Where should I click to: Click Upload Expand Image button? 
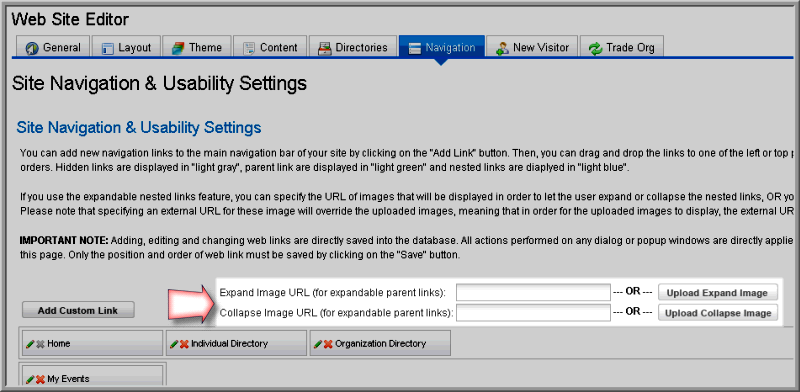pos(717,293)
